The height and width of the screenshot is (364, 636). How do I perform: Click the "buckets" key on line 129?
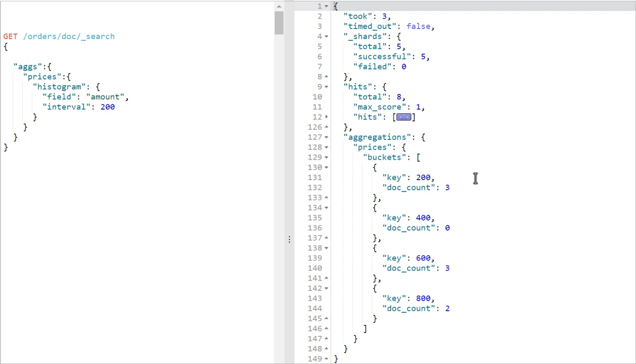click(386, 157)
